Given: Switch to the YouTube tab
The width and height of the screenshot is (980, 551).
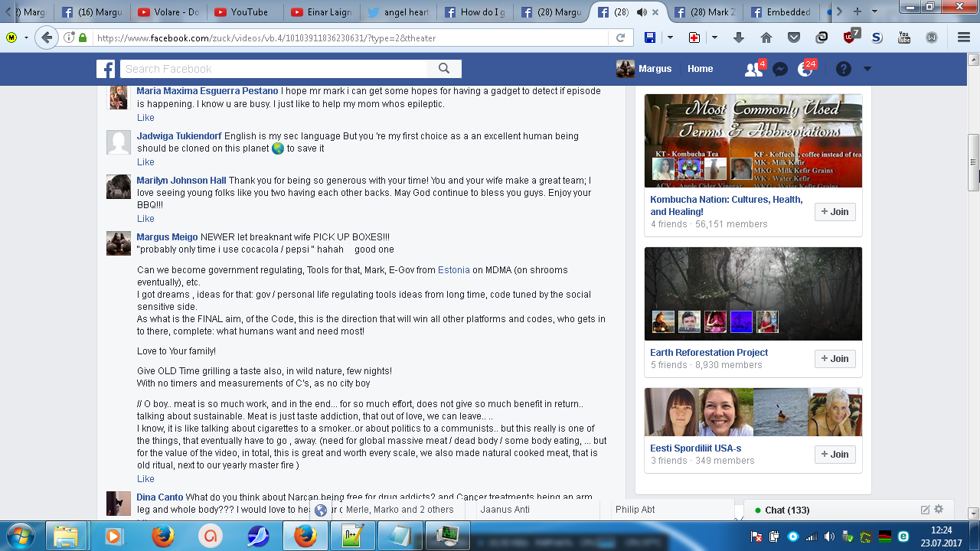Looking at the screenshot, I should click(244, 12).
